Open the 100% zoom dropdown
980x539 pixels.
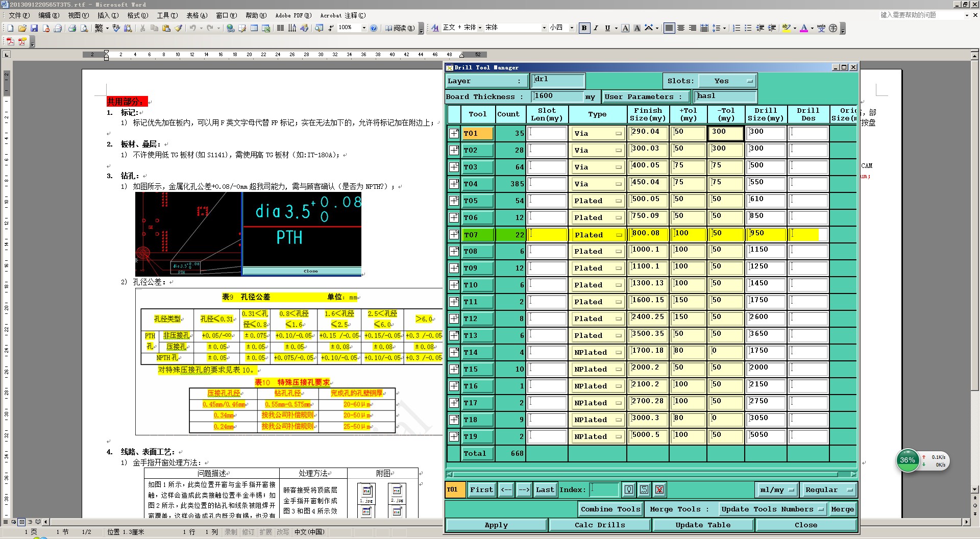pos(364,28)
